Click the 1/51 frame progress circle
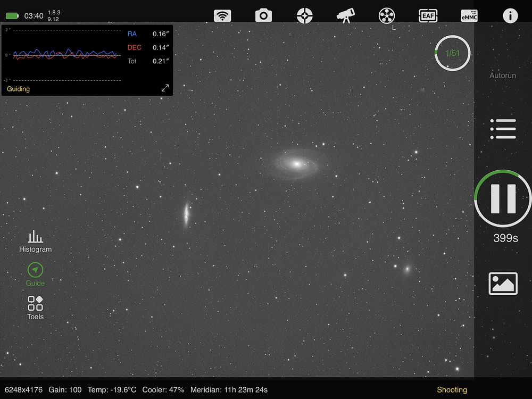This screenshot has width=532, height=399. [452, 53]
